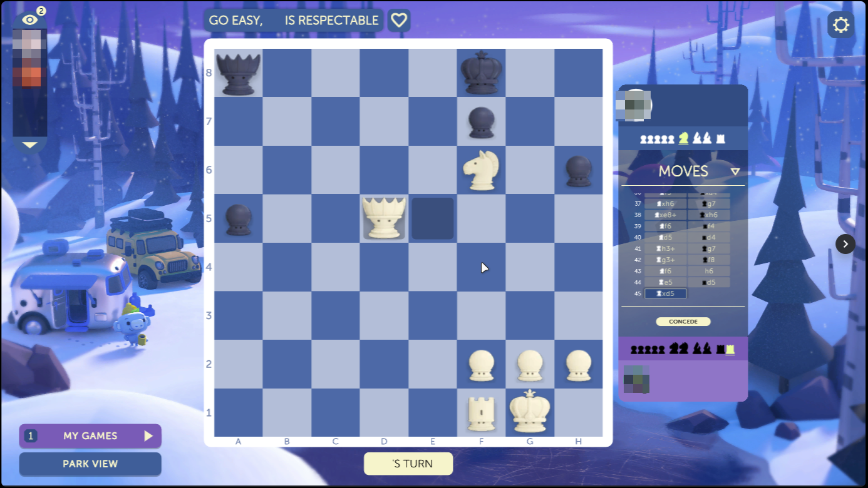This screenshot has width=868, height=488.
Task: Select the white pawn on h2
Action: point(578,365)
